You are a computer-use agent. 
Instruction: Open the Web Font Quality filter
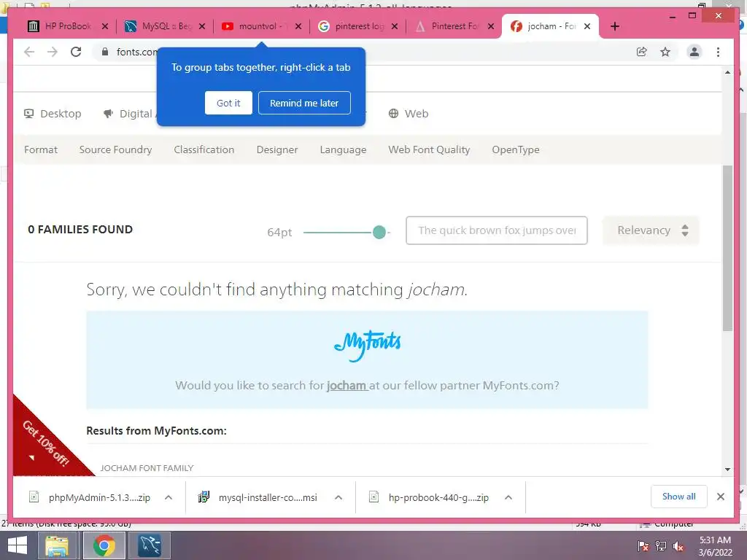(x=429, y=149)
